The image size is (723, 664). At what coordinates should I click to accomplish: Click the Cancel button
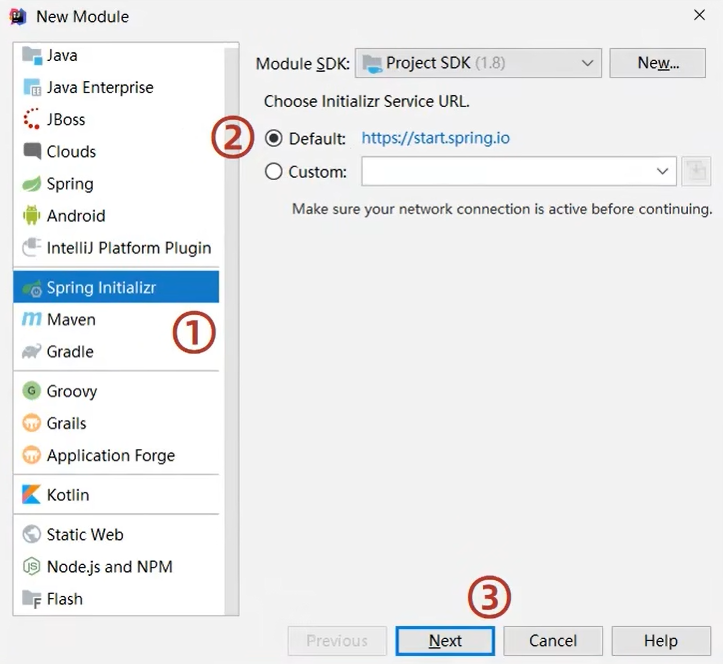tap(553, 640)
